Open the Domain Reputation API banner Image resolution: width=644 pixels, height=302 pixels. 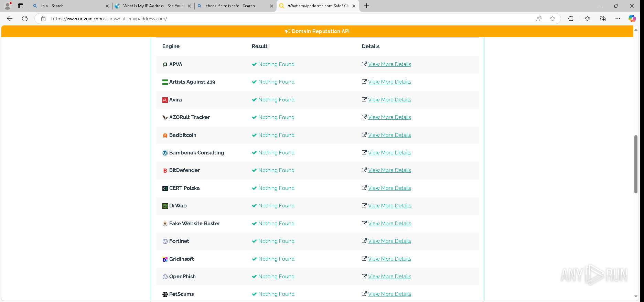click(317, 31)
